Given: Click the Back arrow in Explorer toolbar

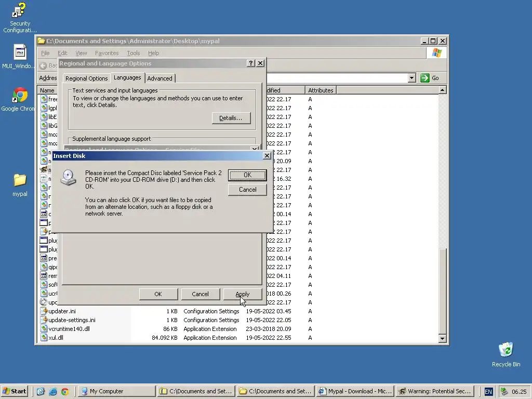Looking at the screenshot, I should [43, 65].
